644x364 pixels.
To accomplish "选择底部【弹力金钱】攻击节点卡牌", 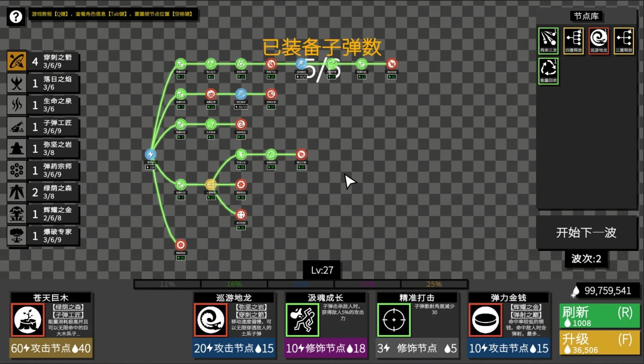I will click(x=508, y=324).
